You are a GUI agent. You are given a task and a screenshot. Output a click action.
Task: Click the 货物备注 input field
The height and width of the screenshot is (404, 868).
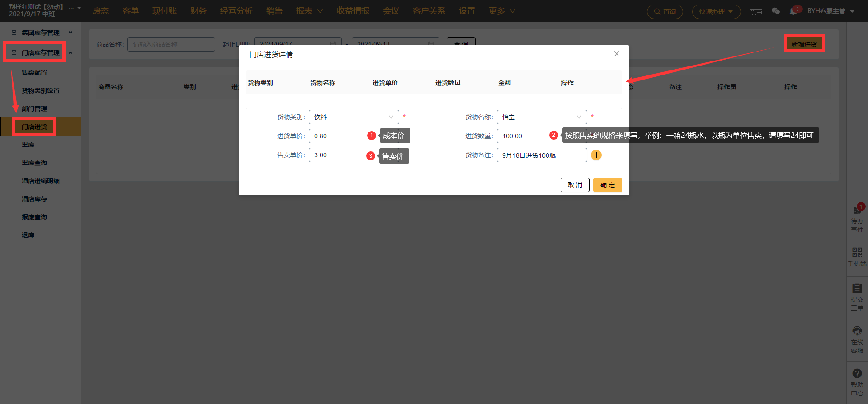click(x=542, y=155)
